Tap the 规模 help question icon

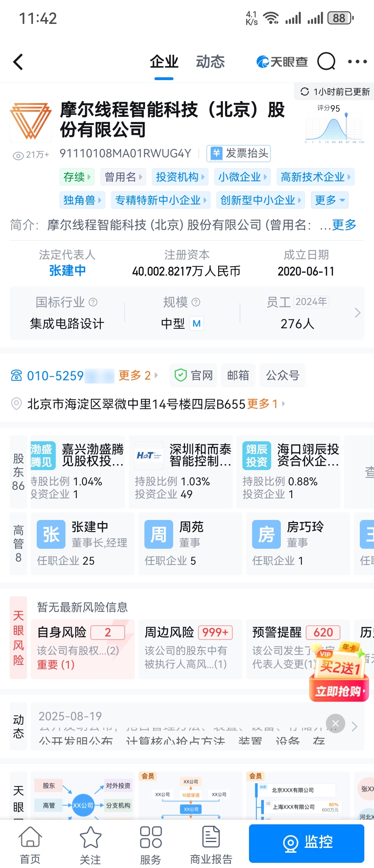196,302
